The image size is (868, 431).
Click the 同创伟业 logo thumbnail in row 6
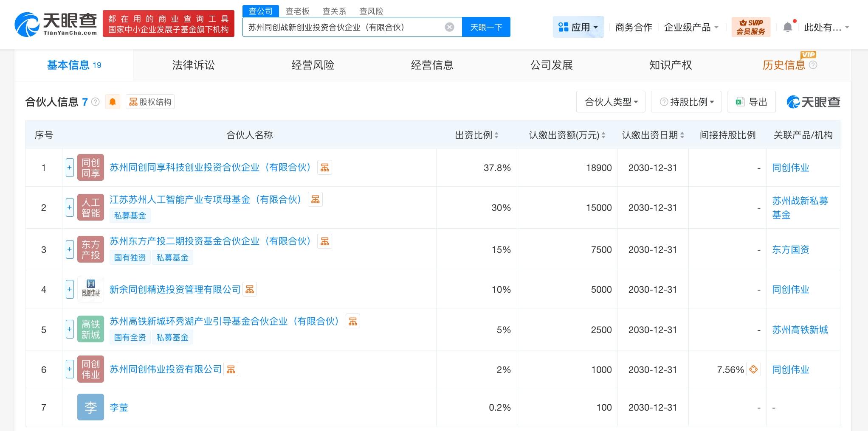pyautogui.click(x=90, y=369)
